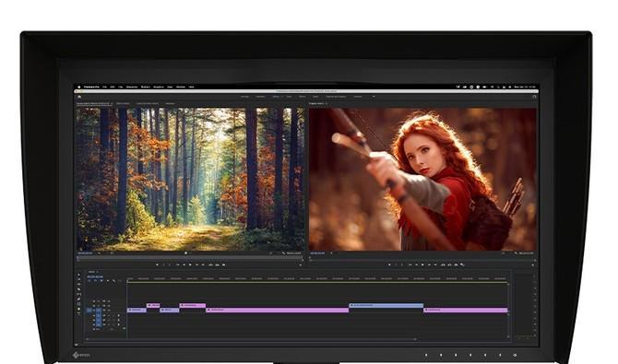
Task: Click the blue clip on the upper video track
Action: click(386, 305)
